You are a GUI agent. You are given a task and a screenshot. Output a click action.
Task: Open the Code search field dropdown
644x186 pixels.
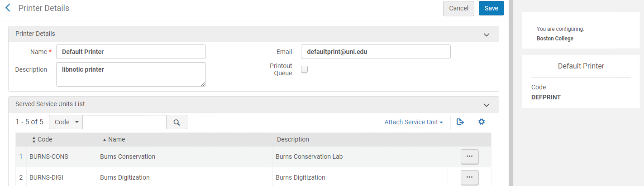(66, 122)
